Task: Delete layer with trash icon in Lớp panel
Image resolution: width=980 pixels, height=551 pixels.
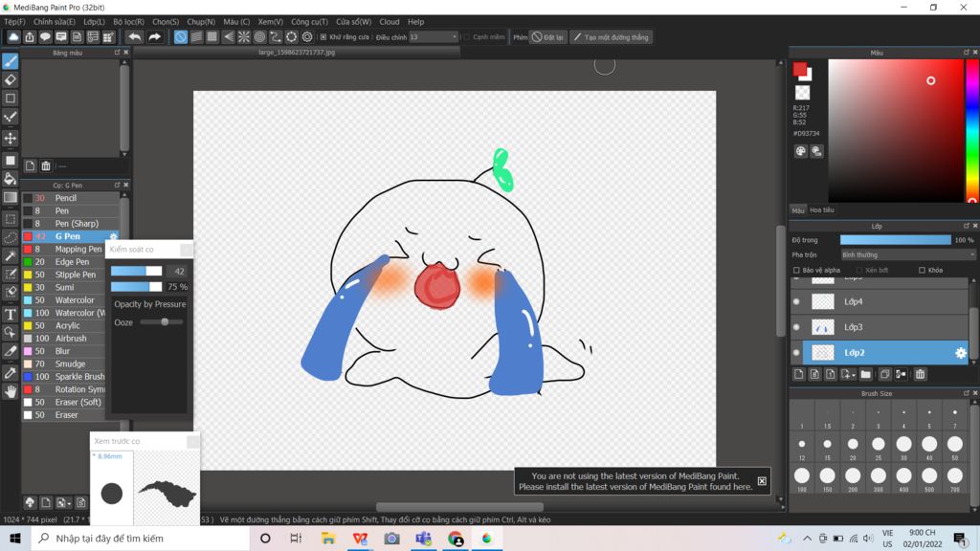Action: click(920, 374)
